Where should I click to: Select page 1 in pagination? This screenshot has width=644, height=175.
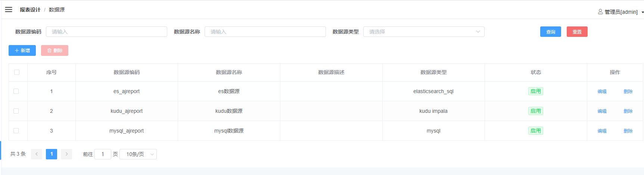[x=52, y=154]
